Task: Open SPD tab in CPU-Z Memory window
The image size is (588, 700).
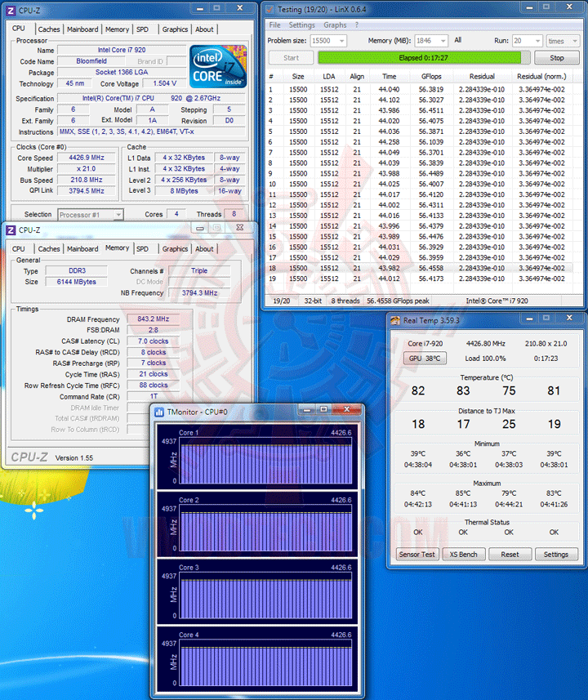Action: (x=142, y=249)
